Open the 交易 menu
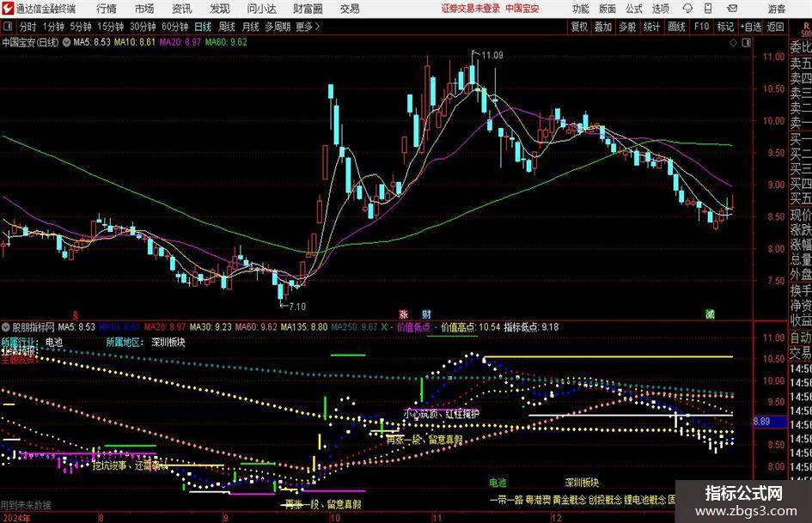This screenshot has width=812, height=523. [350, 9]
